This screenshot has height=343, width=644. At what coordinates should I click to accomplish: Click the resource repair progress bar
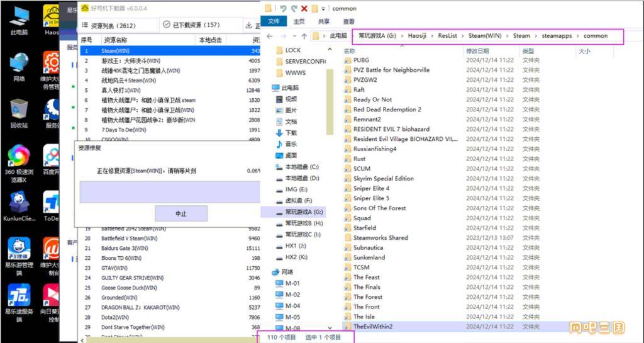pyautogui.click(x=170, y=192)
